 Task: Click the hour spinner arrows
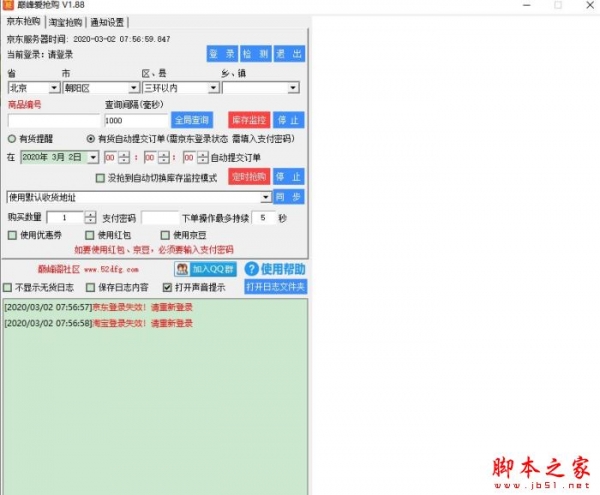124,157
